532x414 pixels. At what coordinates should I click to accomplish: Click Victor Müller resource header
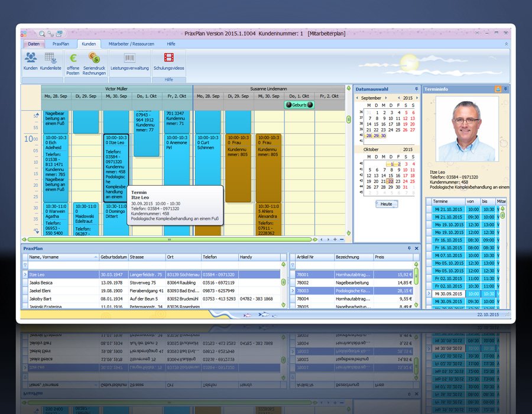[116, 89]
